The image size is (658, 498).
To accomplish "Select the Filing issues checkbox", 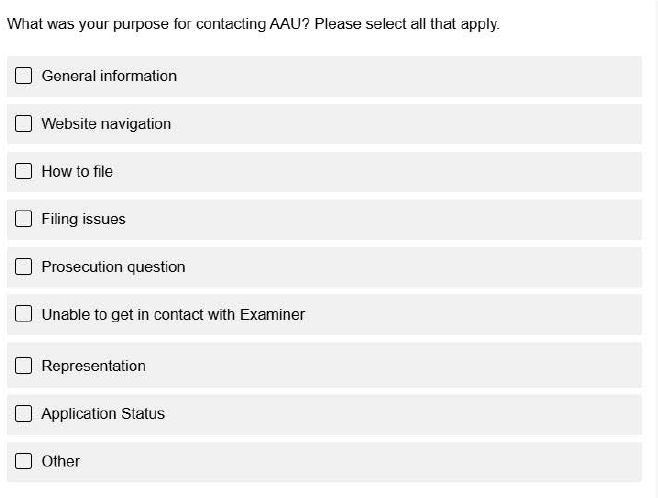I will pyautogui.click(x=24, y=219).
